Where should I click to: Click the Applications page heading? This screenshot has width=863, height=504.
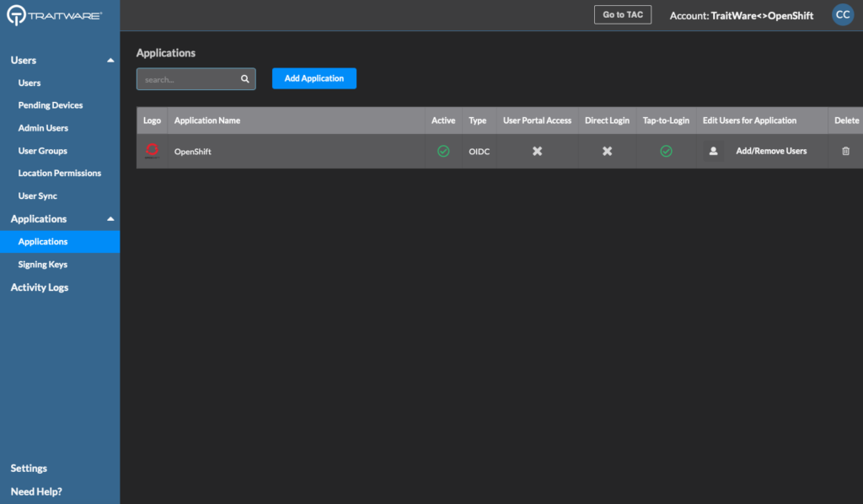pos(166,53)
